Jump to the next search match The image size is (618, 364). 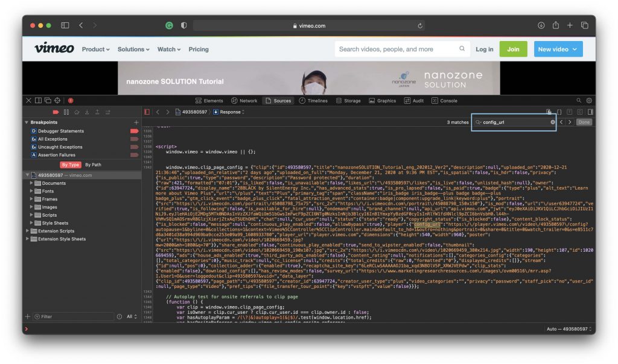(x=570, y=123)
